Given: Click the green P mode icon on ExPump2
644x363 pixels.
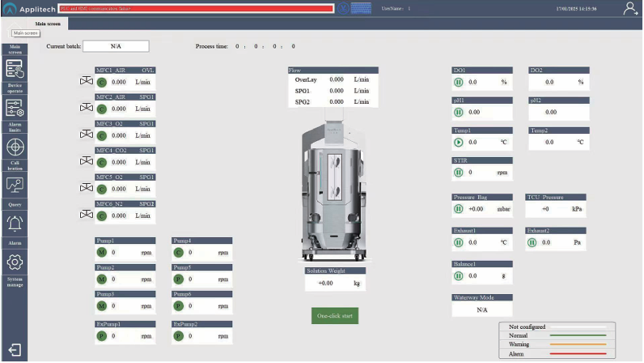Looking at the screenshot, I should tap(178, 336).
